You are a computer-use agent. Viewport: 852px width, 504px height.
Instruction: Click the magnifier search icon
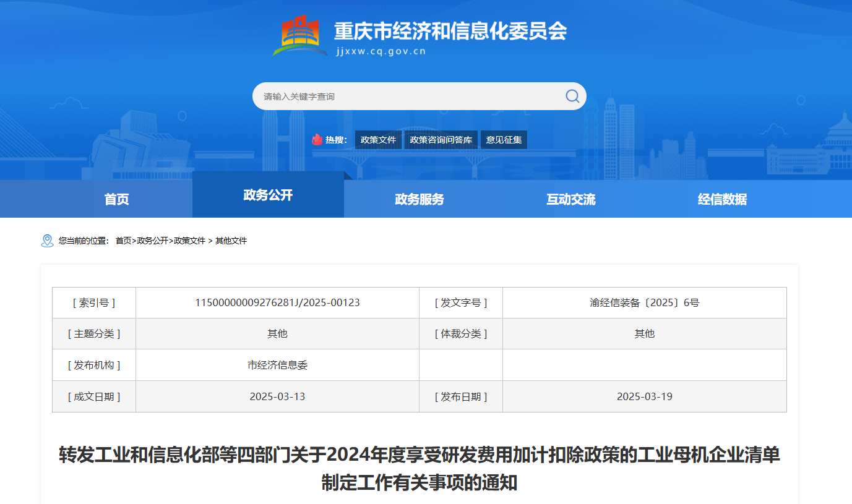click(x=572, y=96)
